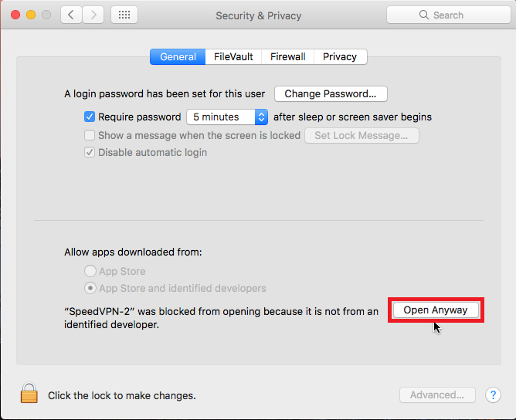This screenshot has width=516, height=420.
Task: Click inside the Search field
Action: click(x=457, y=15)
